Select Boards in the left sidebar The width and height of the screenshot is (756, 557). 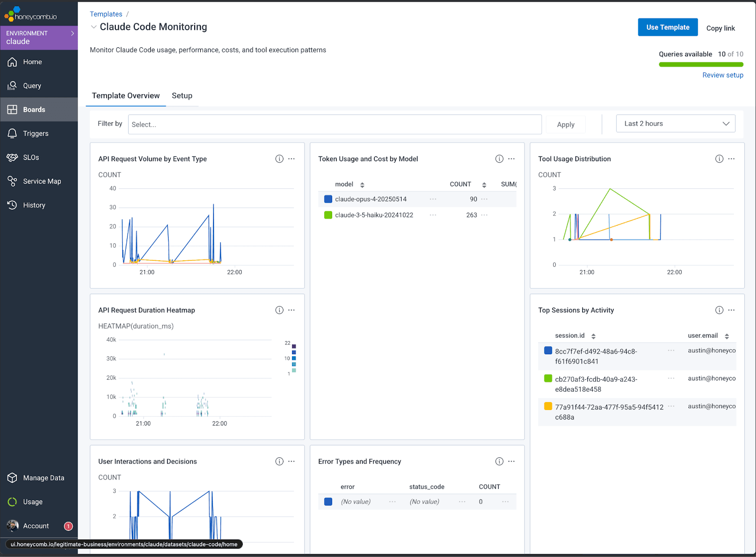point(34,109)
